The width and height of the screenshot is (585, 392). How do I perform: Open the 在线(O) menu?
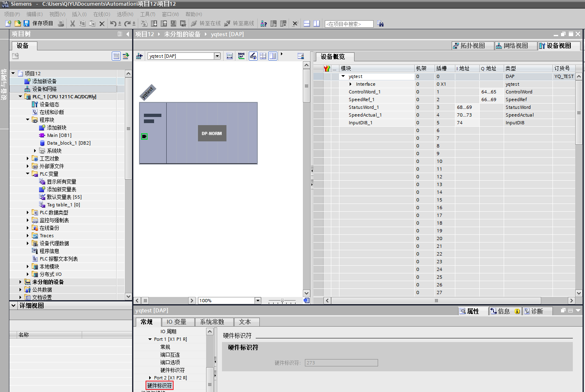pyautogui.click(x=102, y=14)
